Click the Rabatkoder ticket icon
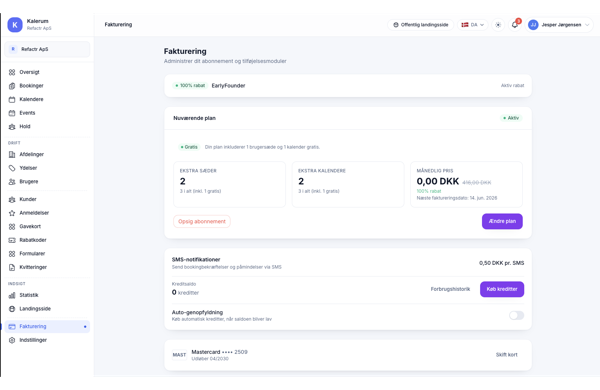 (x=12, y=240)
